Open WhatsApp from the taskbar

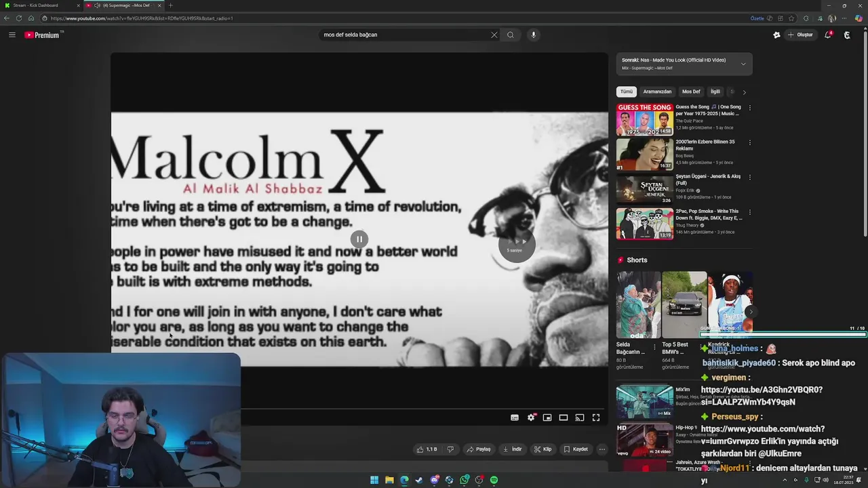(x=465, y=480)
